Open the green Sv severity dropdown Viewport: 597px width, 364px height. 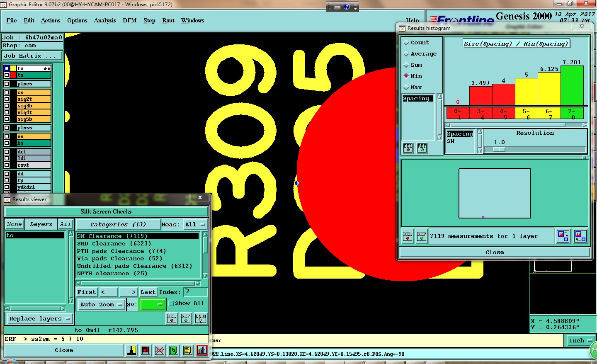(153, 304)
